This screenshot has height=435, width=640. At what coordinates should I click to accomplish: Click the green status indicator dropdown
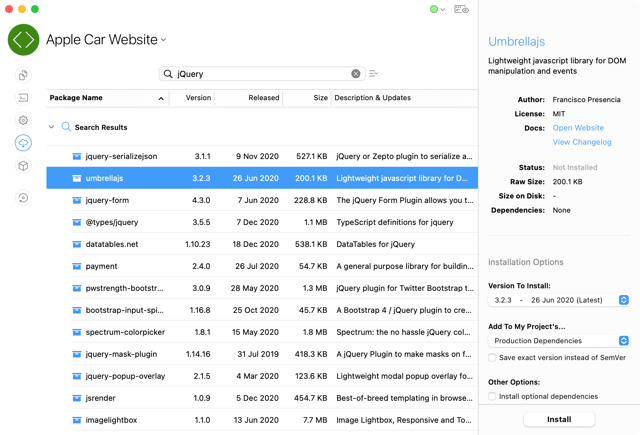coord(437,9)
